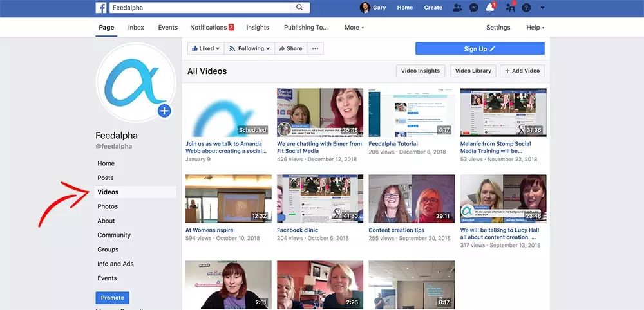Image resolution: width=644 pixels, height=310 pixels.
Task: Click the blue Sign Up button
Action: [x=480, y=49]
